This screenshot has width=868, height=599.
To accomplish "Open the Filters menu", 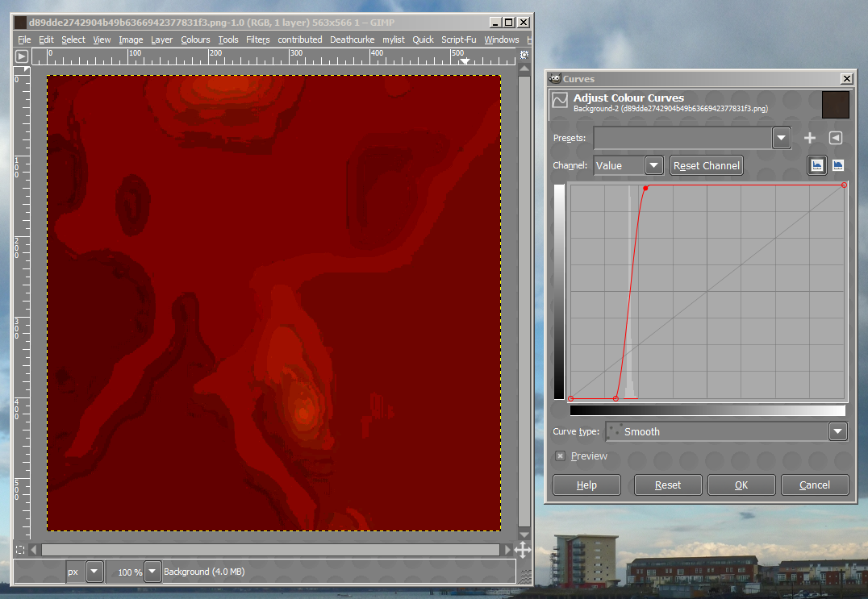I will [258, 40].
